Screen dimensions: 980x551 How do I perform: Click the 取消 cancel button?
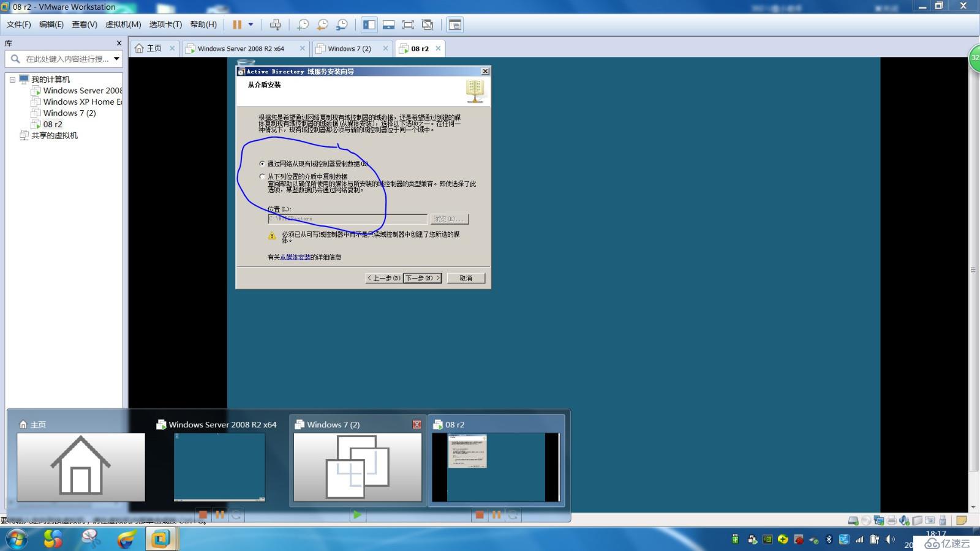pyautogui.click(x=466, y=278)
